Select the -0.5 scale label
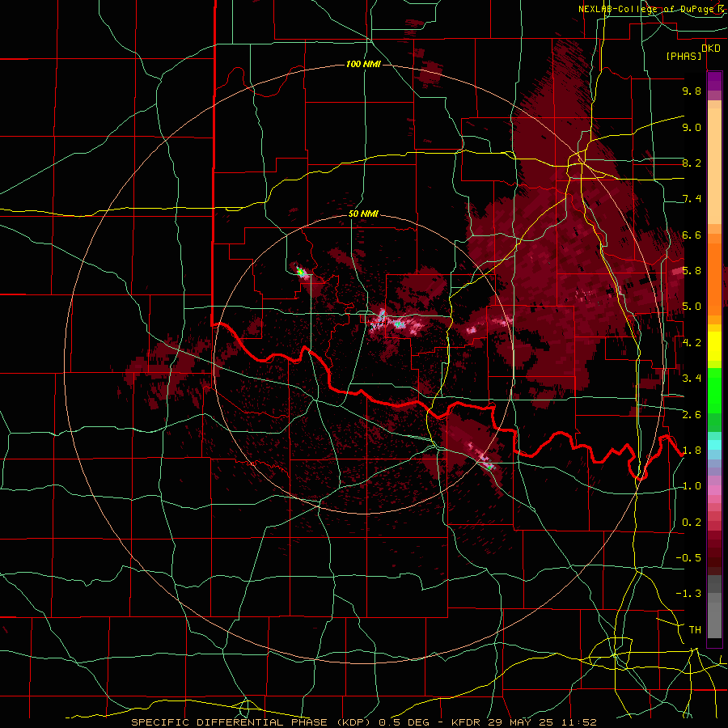The width and height of the screenshot is (728, 728). click(688, 558)
